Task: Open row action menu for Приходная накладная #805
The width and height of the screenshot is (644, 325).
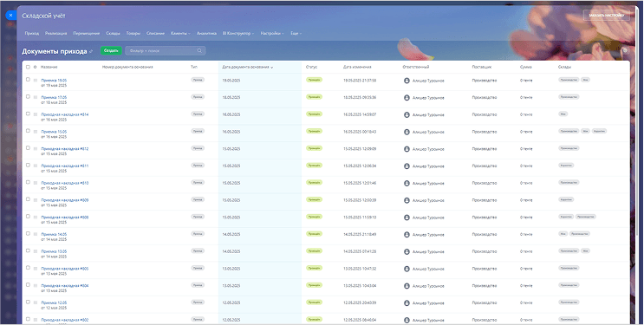Action: 36,269
